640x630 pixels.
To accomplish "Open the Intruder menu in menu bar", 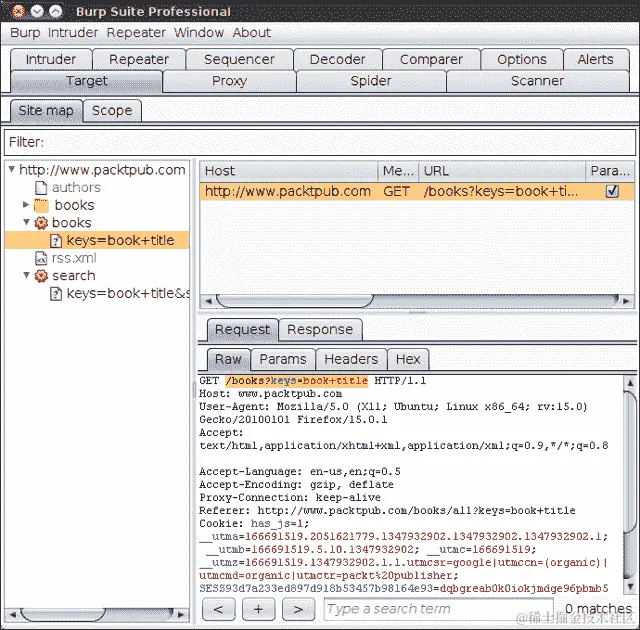I will [73, 33].
